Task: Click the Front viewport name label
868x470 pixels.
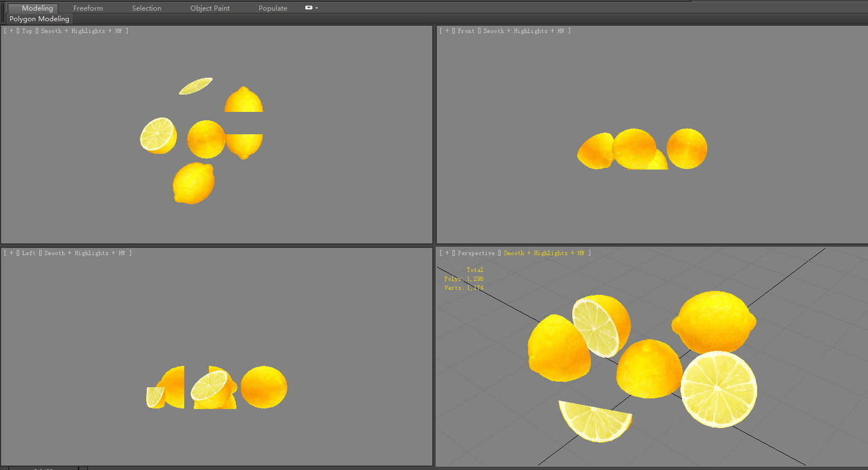Action: [466, 31]
